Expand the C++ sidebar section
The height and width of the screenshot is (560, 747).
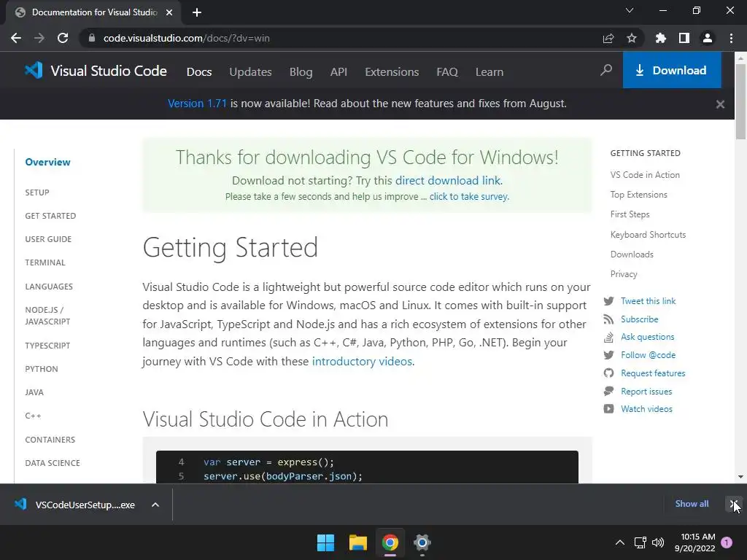[x=33, y=416]
